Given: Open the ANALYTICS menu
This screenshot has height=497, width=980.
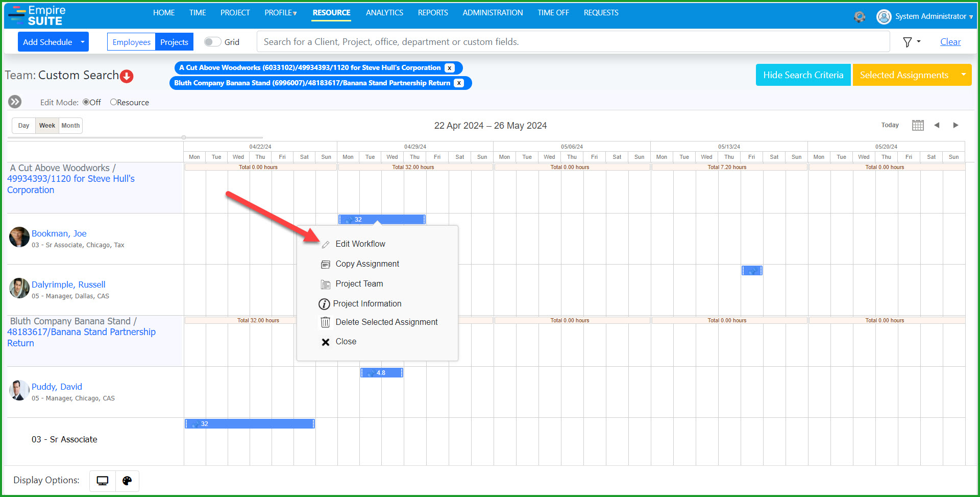Looking at the screenshot, I should [x=384, y=13].
